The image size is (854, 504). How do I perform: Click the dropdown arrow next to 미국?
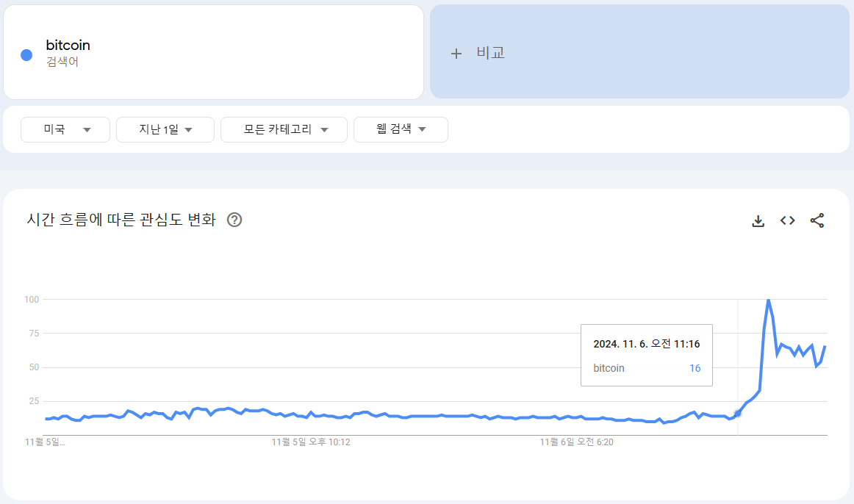click(x=87, y=130)
